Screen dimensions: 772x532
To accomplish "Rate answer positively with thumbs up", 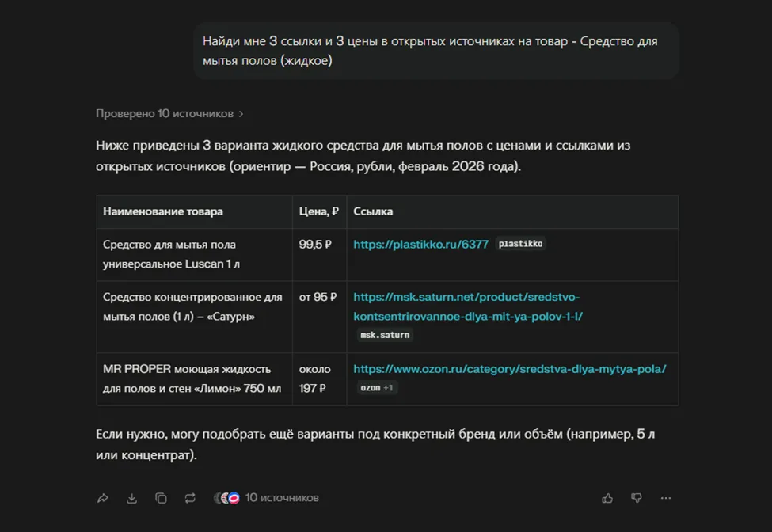I will 607,498.
